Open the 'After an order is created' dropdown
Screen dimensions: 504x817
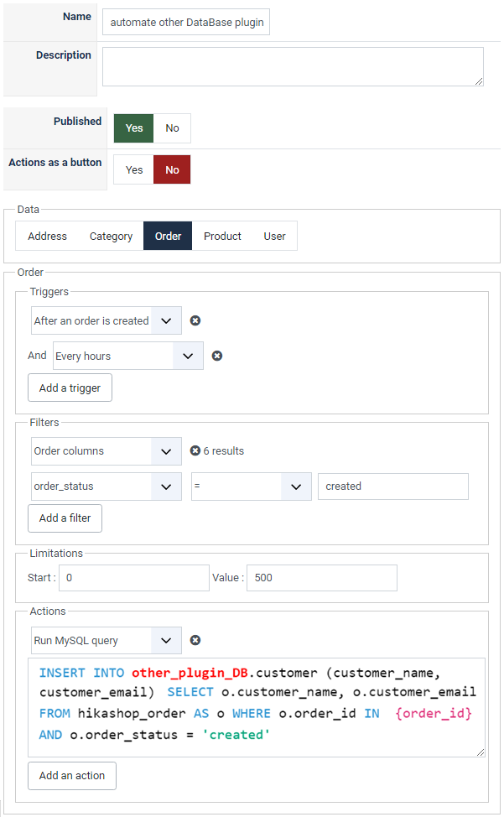point(107,320)
